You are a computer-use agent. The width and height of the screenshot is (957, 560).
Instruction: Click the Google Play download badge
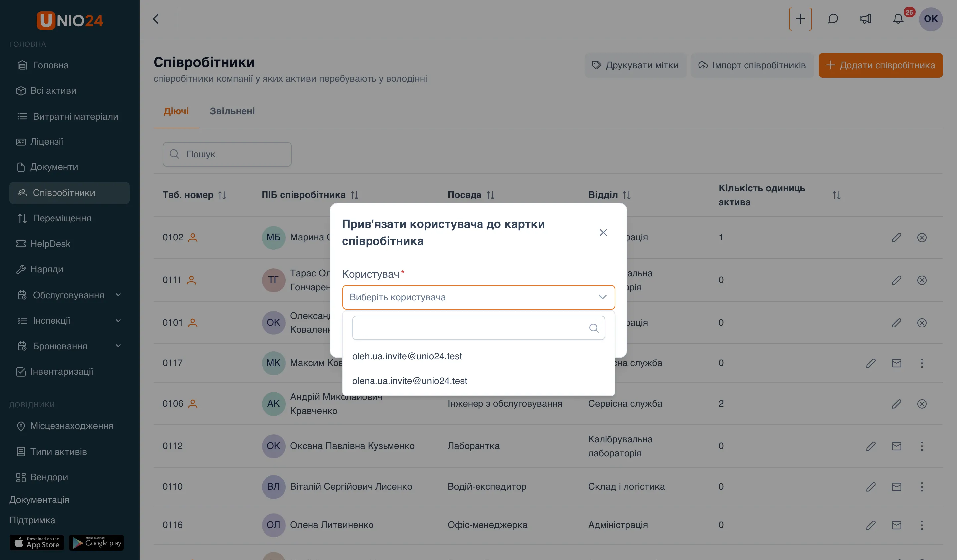click(x=96, y=543)
